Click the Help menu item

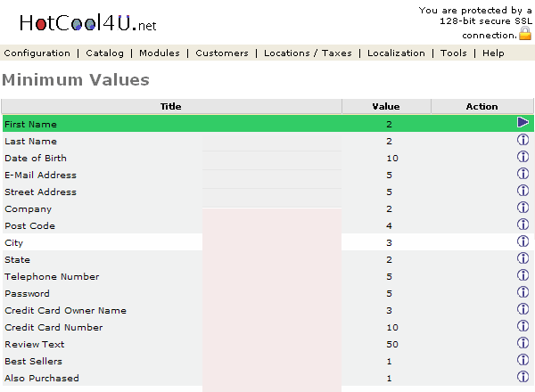pos(493,53)
